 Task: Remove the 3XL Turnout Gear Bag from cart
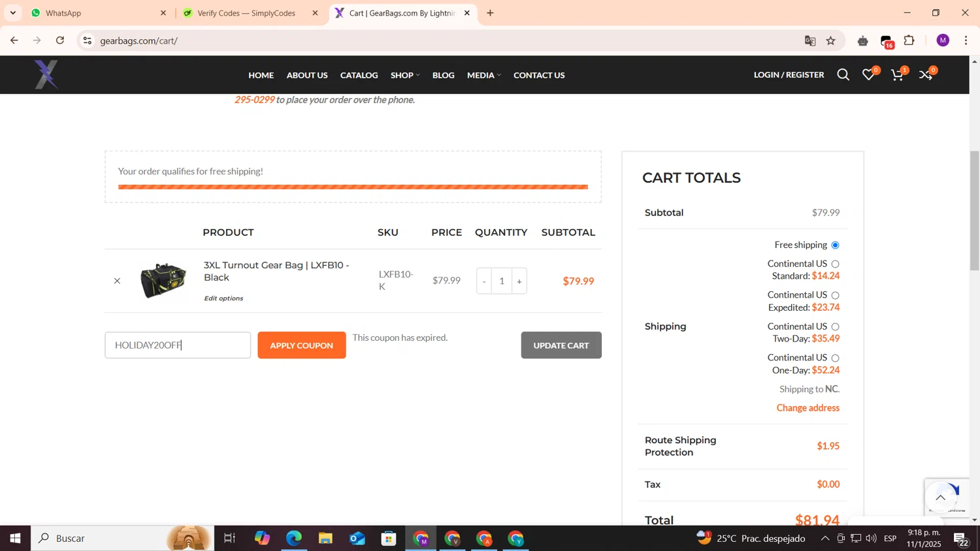[117, 281]
